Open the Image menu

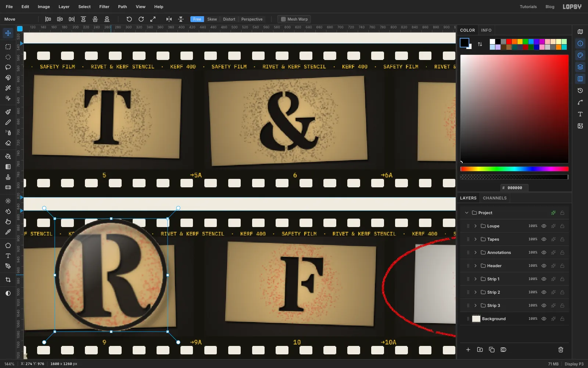(44, 7)
